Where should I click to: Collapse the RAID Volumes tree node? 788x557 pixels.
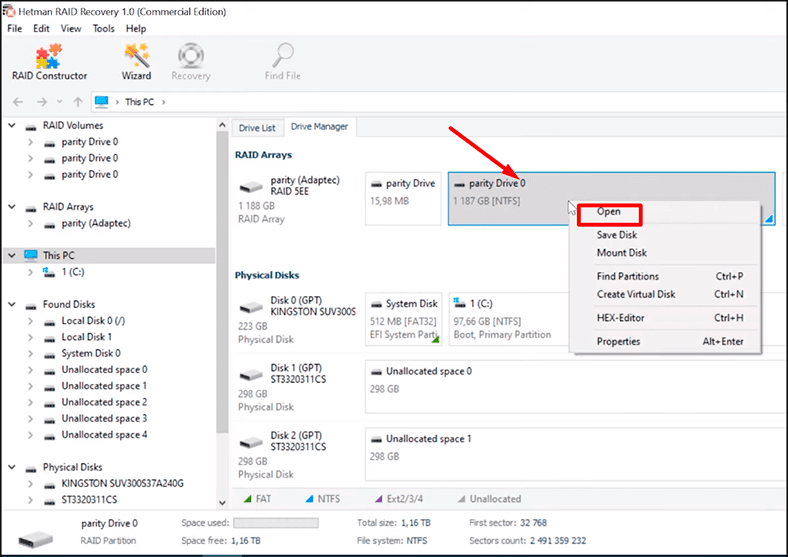pos(12,125)
